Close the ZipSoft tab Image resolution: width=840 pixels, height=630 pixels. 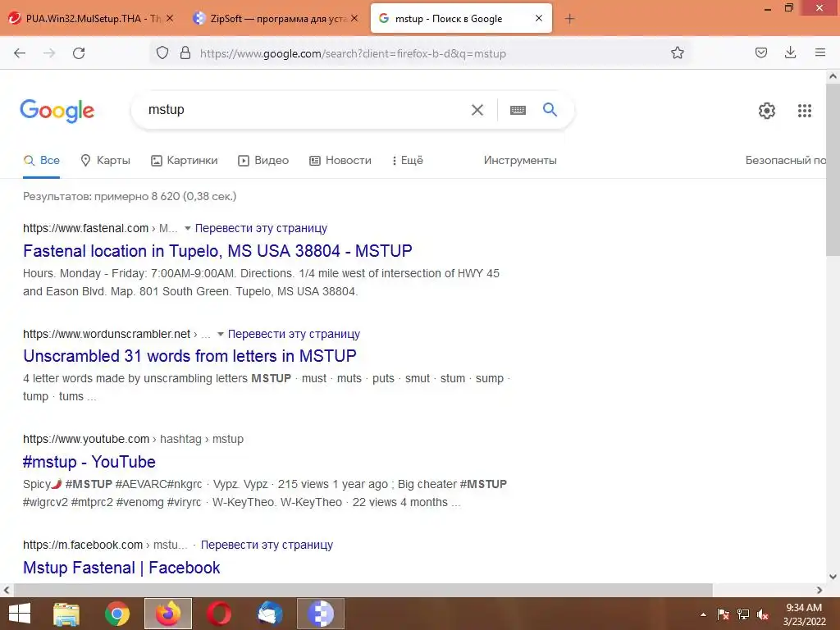click(354, 19)
